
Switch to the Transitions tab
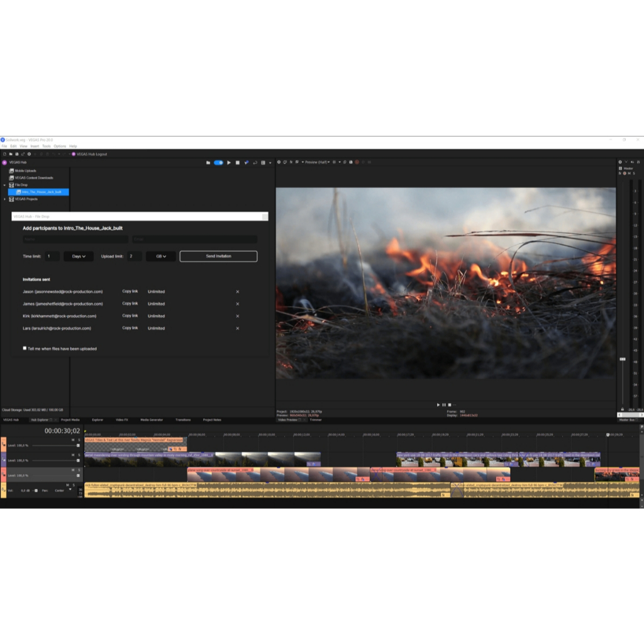coord(183,419)
